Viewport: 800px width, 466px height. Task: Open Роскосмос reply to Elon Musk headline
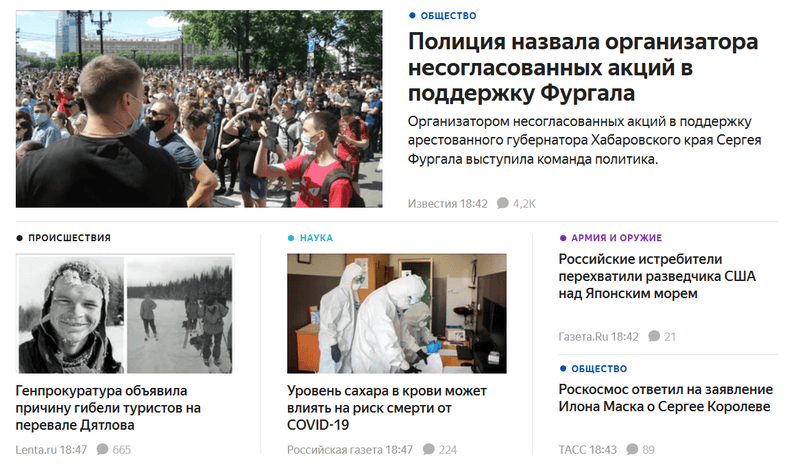tap(665, 398)
